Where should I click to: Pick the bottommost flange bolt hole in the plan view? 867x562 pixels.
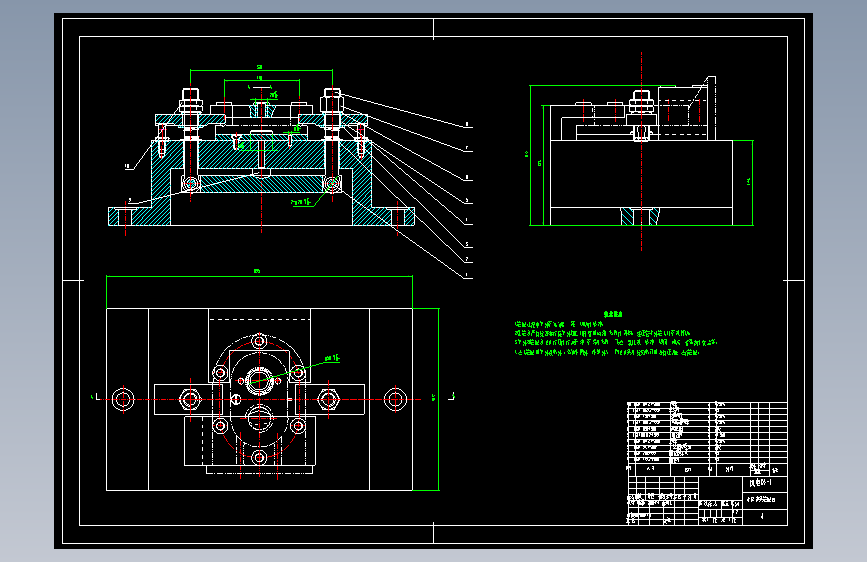[x=259, y=457]
